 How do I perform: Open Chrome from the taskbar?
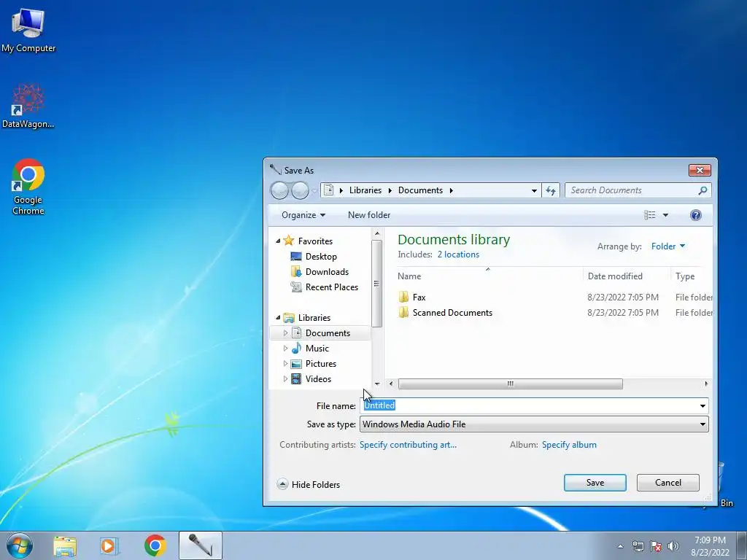coord(155,545)
